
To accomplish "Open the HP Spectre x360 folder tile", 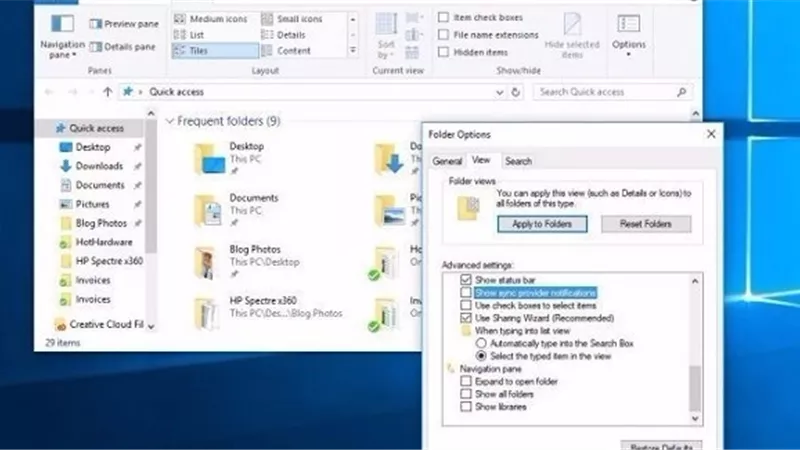I will [268, 312].
